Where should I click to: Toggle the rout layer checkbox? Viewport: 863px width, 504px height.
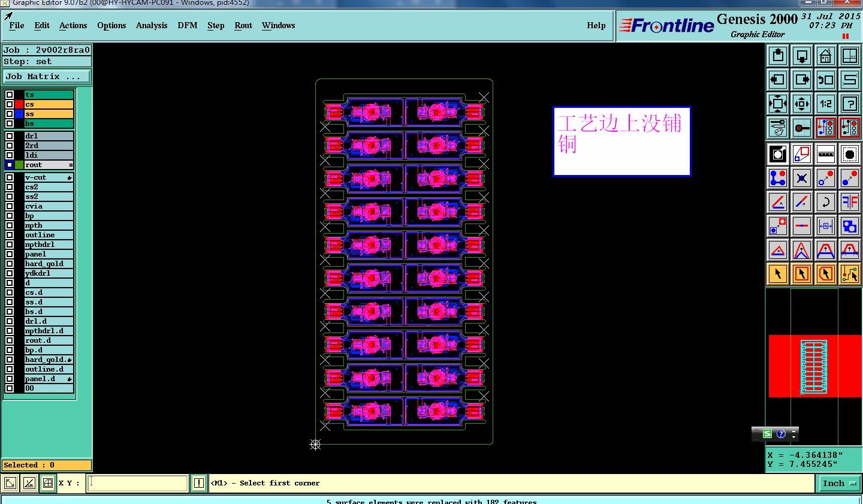[10, 165]
